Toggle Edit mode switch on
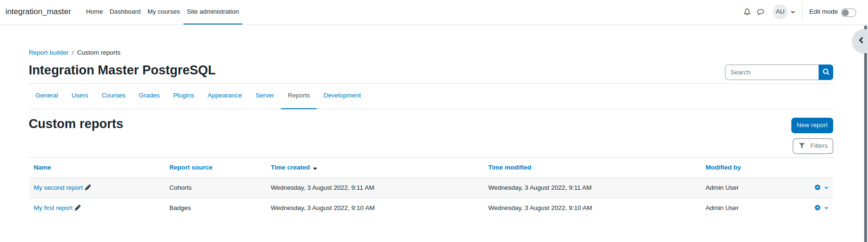The image size is (868, 242). tap(848, 13)
